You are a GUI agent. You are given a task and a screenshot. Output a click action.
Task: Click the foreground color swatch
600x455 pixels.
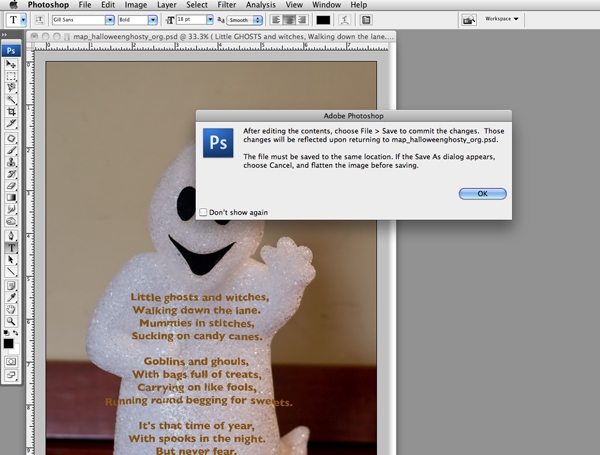coord(8,343)
